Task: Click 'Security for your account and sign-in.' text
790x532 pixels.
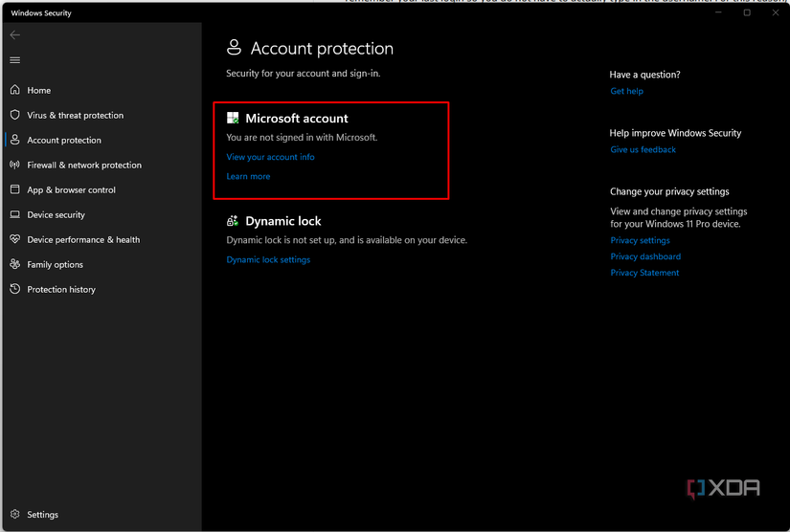Action: 303,74
